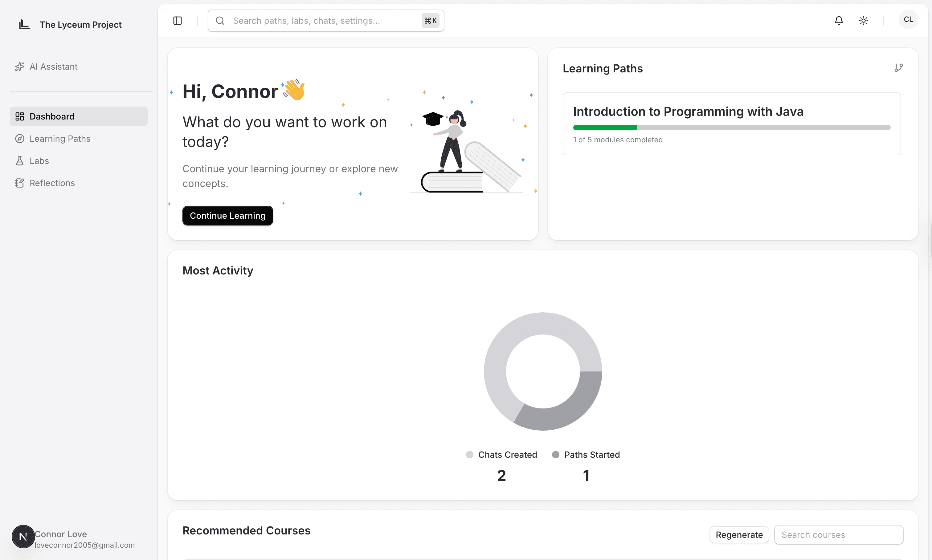Open Reflections notebook icon
The width and height of the screenshot is (932, 560).
[x=20, y=183]
